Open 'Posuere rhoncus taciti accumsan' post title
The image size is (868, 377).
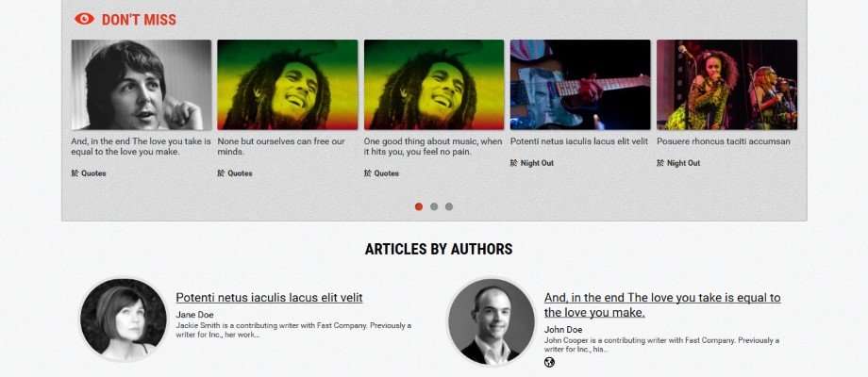click(x=724, y=141)
